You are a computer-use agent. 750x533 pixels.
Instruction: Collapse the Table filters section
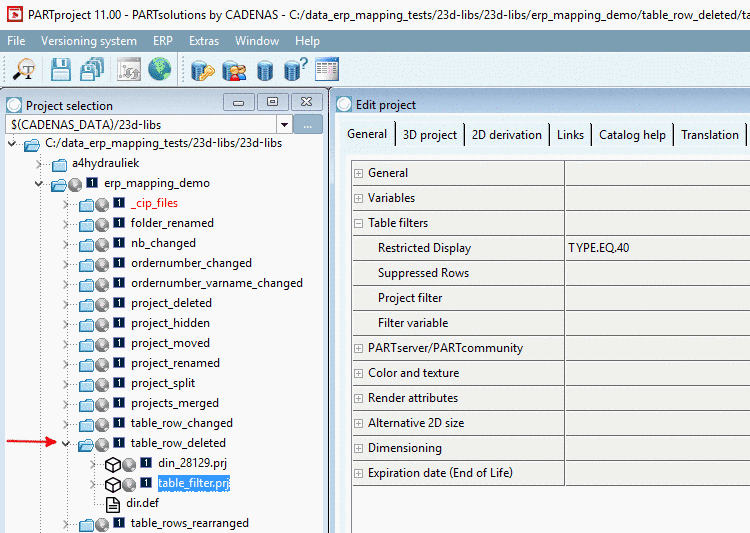[358, 223]
